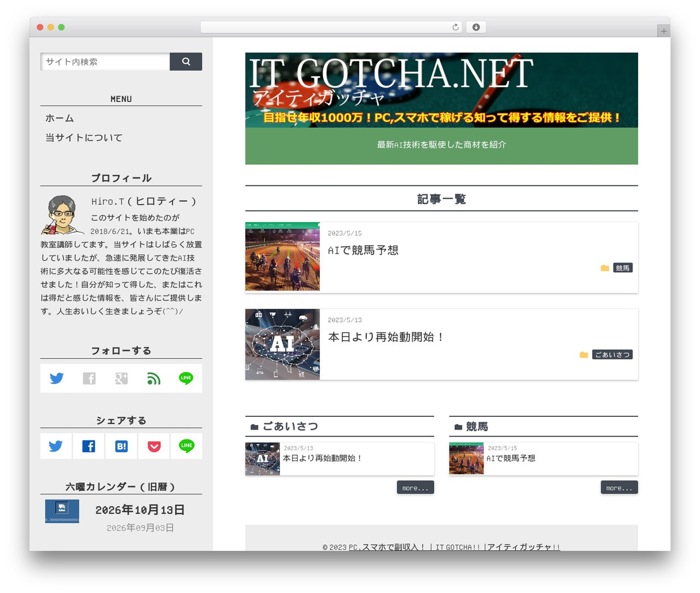This screenshot has width=700, height=593.
Task: Focus the サイト内検索 search field
Action: click(x=105, y=62)
